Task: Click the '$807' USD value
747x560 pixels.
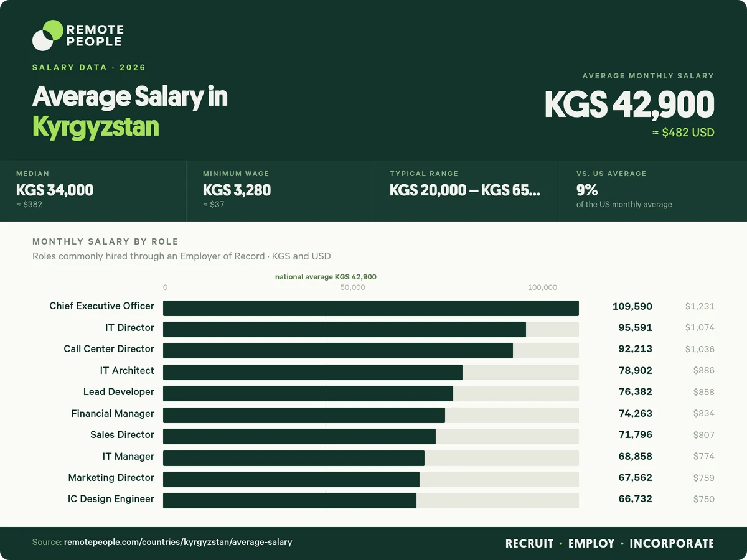Action: (703, 435)
